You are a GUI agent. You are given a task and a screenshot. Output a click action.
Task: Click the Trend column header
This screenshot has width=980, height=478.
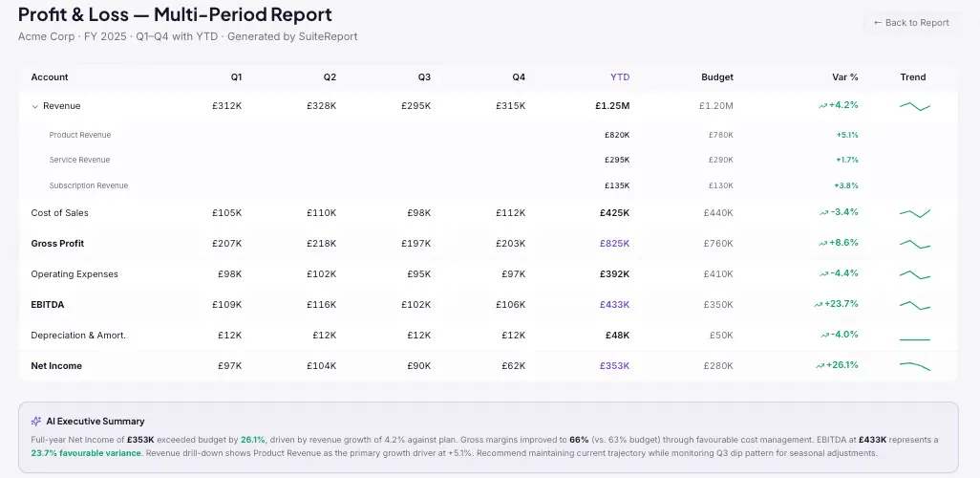point(913,77)
